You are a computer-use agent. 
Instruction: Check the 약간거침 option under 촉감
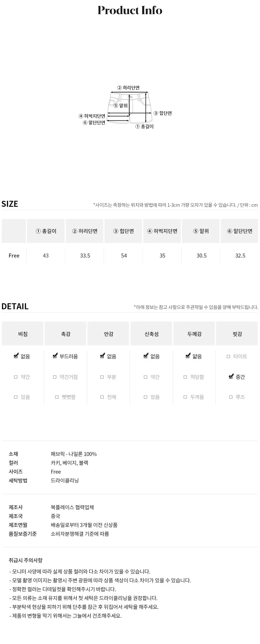pyautogui.click(x=55, y=377)
